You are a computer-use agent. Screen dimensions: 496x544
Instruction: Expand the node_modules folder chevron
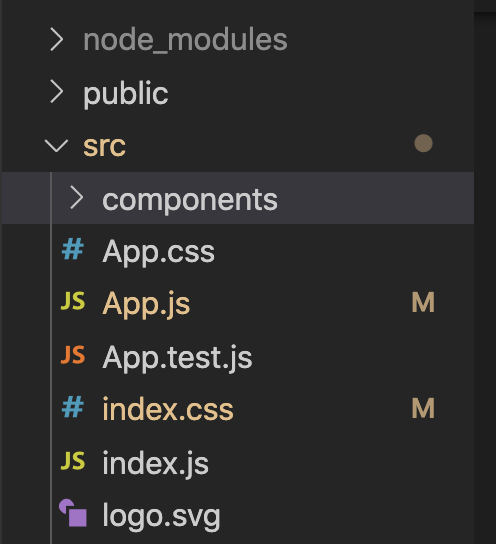coord(57,40)
